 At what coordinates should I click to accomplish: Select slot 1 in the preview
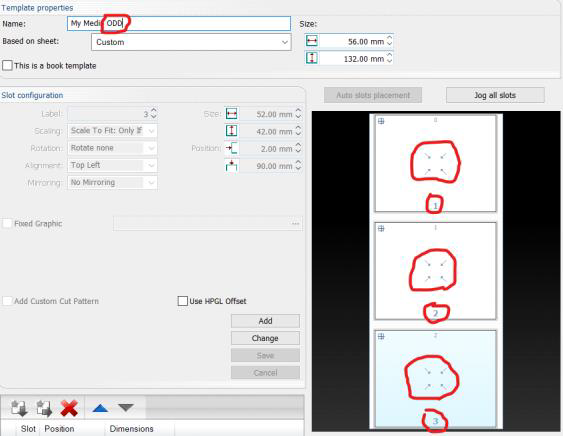pyautogui.click(x=436, y=163)
